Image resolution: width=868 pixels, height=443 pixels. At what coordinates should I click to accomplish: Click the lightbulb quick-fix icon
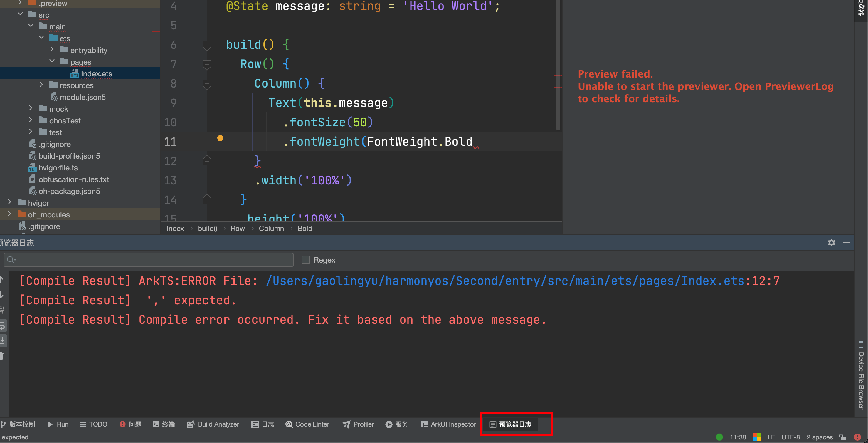[x=220, y=139]
